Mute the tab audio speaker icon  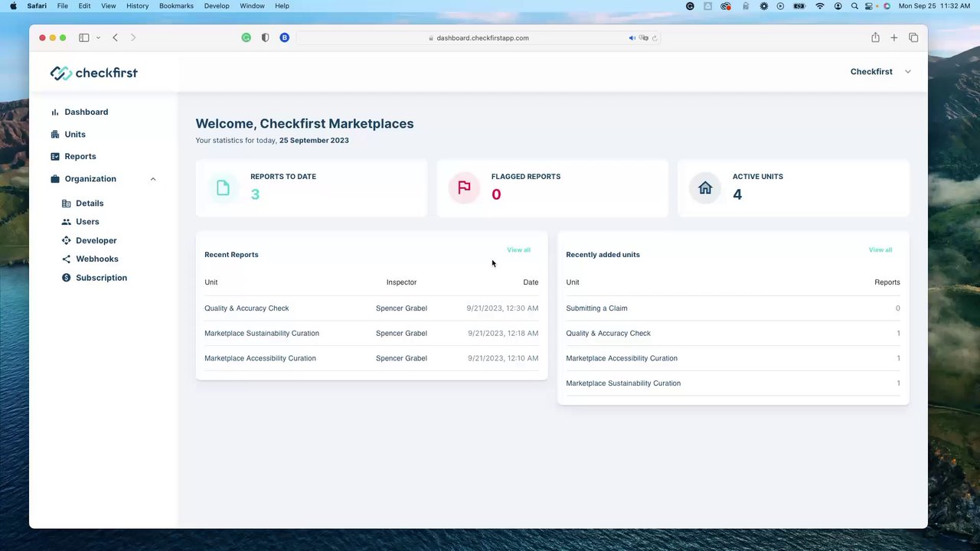[x=632, y=37]
